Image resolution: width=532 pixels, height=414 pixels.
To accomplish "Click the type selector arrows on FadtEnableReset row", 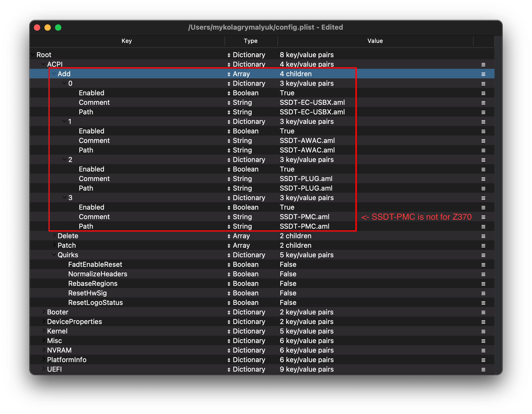I will pyautogui.click(x=229, y=265).
